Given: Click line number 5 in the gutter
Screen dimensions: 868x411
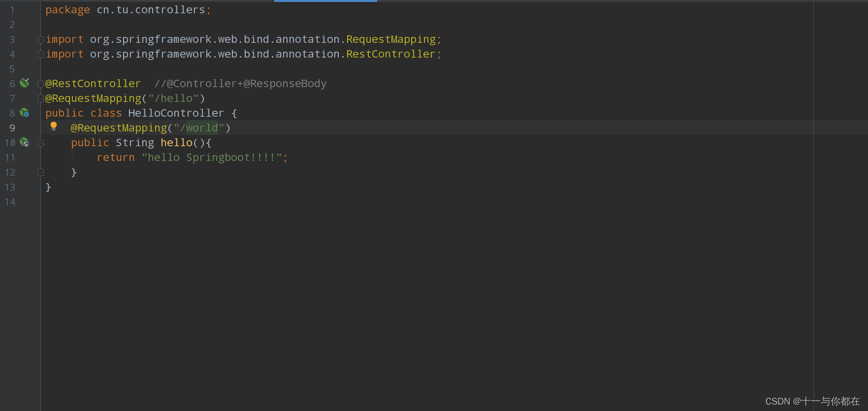Looking at the screenshot, I should (12, 69).
